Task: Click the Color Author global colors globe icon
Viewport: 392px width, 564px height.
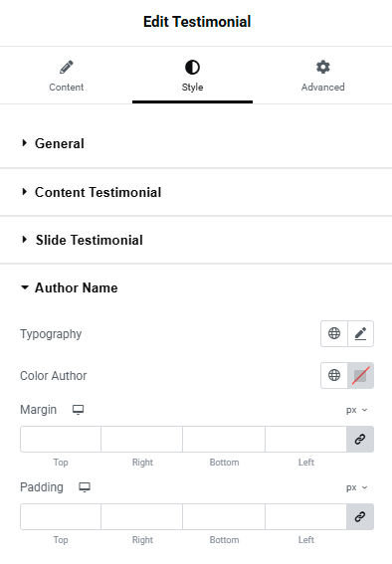Action: point(334,375)
